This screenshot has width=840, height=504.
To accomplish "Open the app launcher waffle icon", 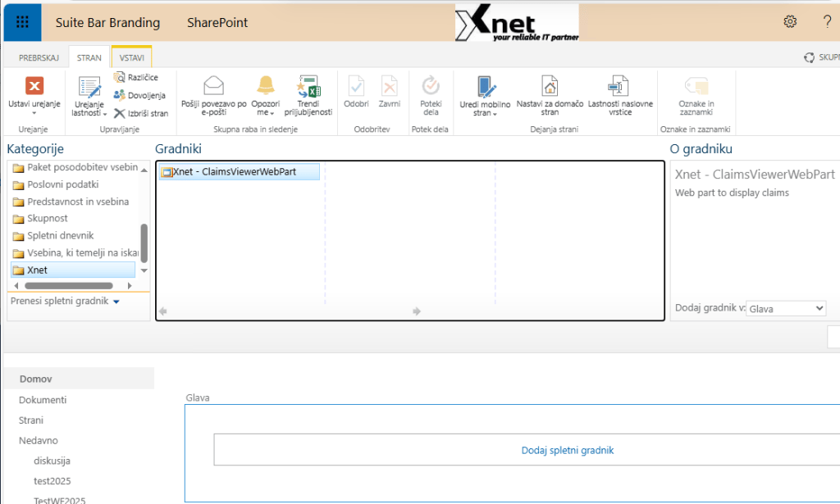I will click(22, 21).
